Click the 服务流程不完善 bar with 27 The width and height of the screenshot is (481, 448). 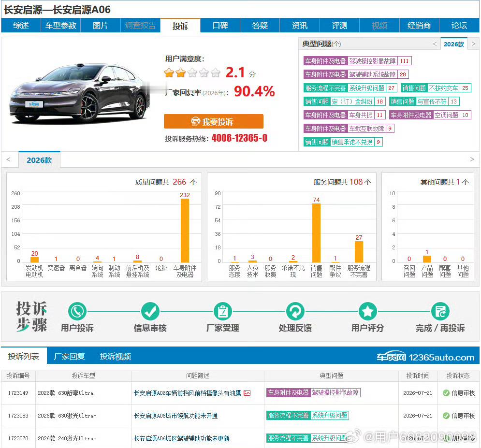tap(359, 251)
